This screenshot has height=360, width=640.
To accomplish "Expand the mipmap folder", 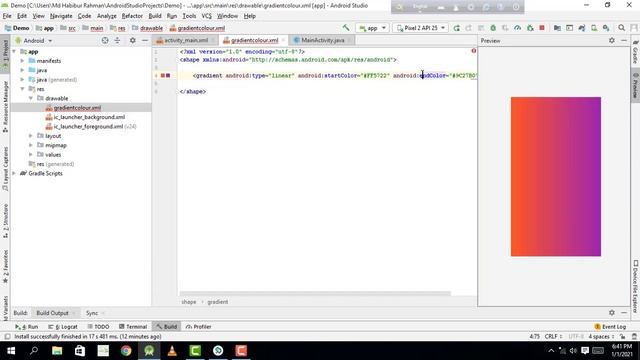I will click(x=31, y=145).
